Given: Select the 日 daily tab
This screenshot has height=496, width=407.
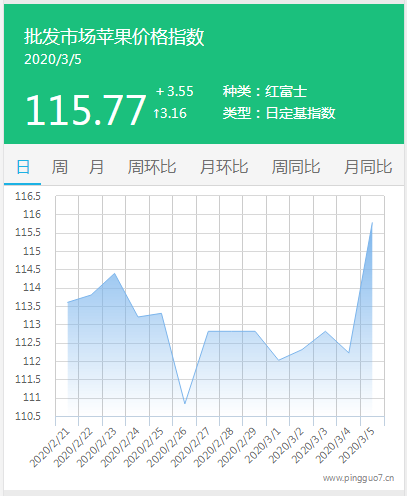Looking at the screenshot, I should [23, 167].
